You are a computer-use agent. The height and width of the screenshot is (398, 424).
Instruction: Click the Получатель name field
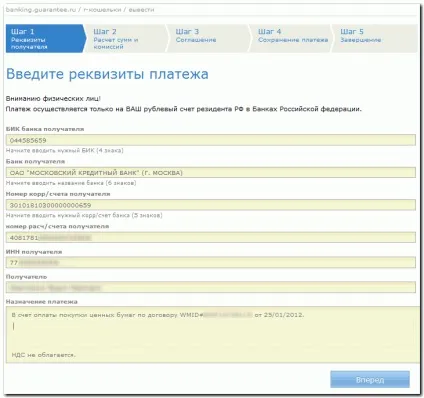point(211,287)
